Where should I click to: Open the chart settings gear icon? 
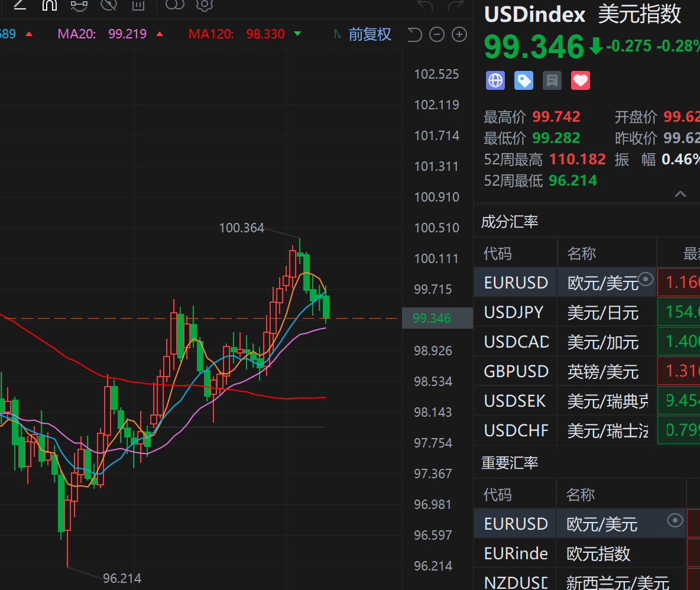[x=204, y=5]
